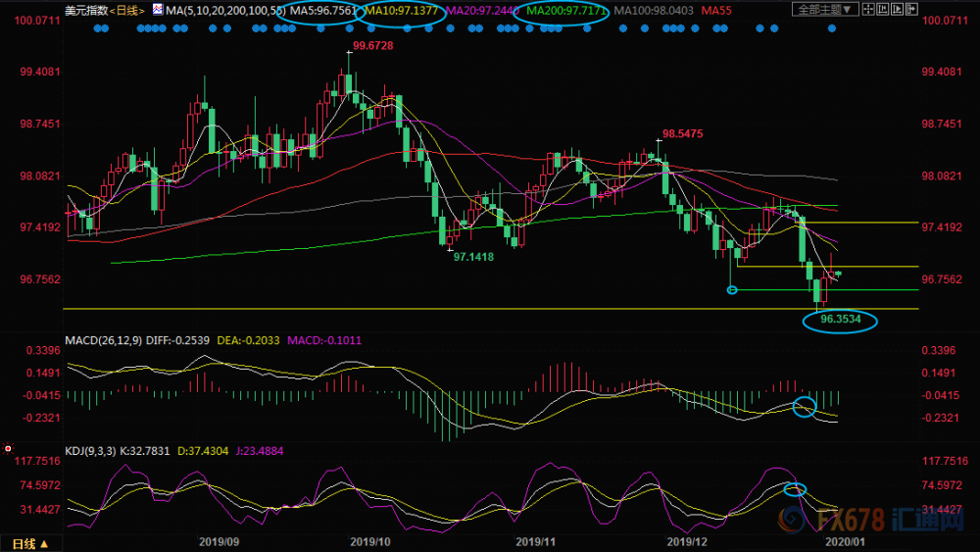Click the crosshair cursor icon
980x552 pixels.
(868, 10)
